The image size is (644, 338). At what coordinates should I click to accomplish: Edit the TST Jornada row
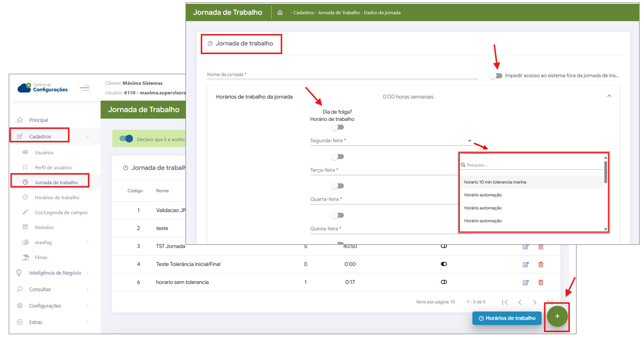(x=525, y=247)
